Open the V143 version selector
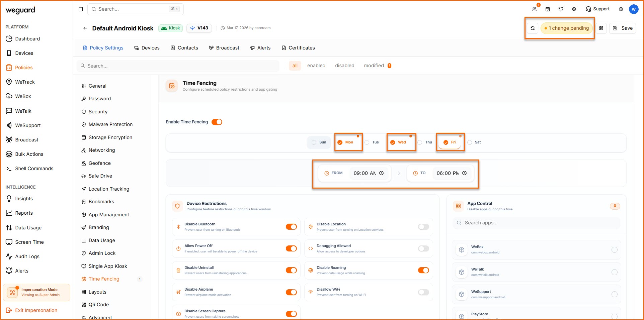Viewport: 644px width, 320px height. 199,28
